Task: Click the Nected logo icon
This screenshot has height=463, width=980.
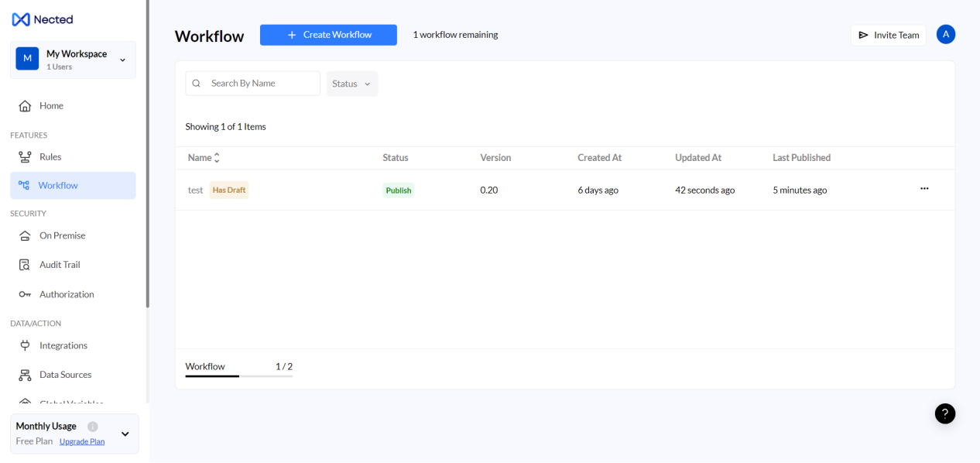Action: [21, 19]
